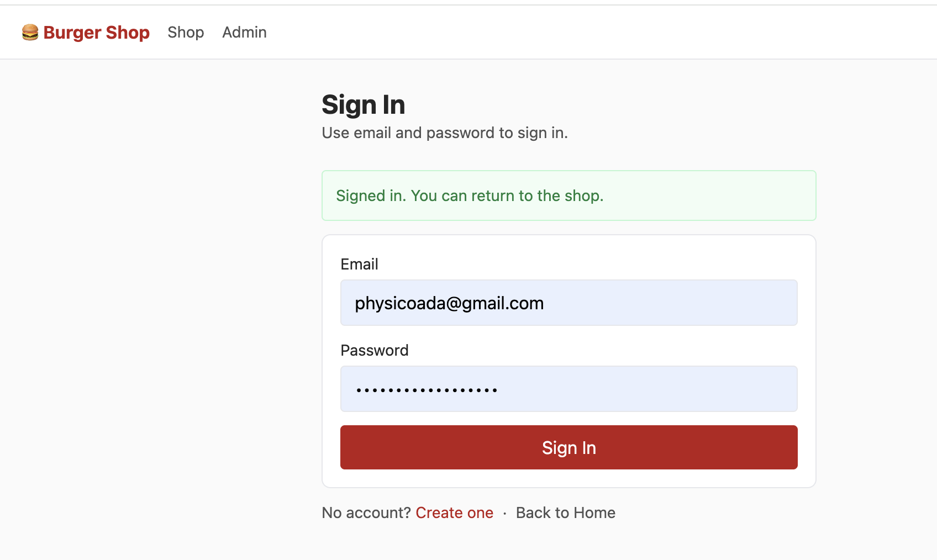Click the Back to Home link
Image resolution: width=937 pixels, height=560 pixels.
[x=565, y=513]
